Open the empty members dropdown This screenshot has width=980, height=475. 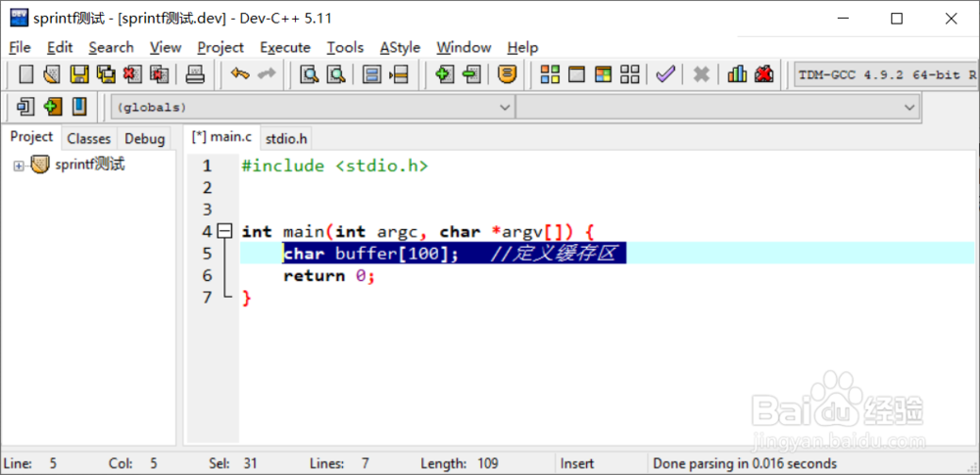717,108
